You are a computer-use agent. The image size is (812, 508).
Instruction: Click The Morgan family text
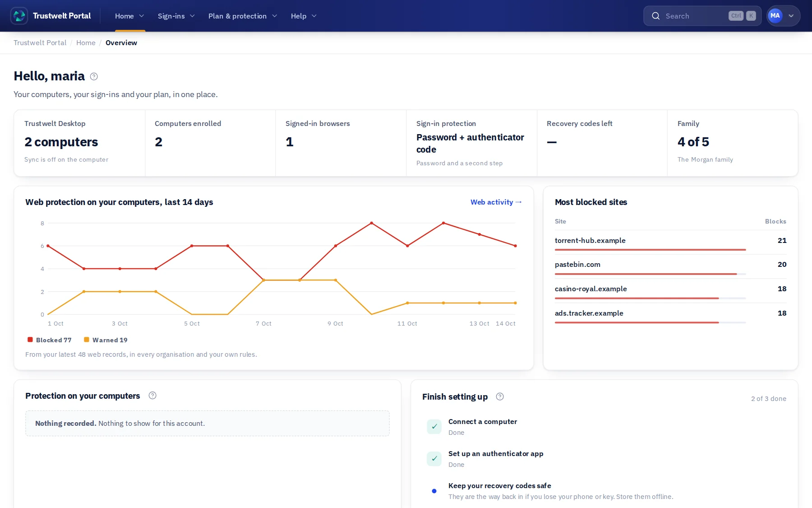[705, 159]
